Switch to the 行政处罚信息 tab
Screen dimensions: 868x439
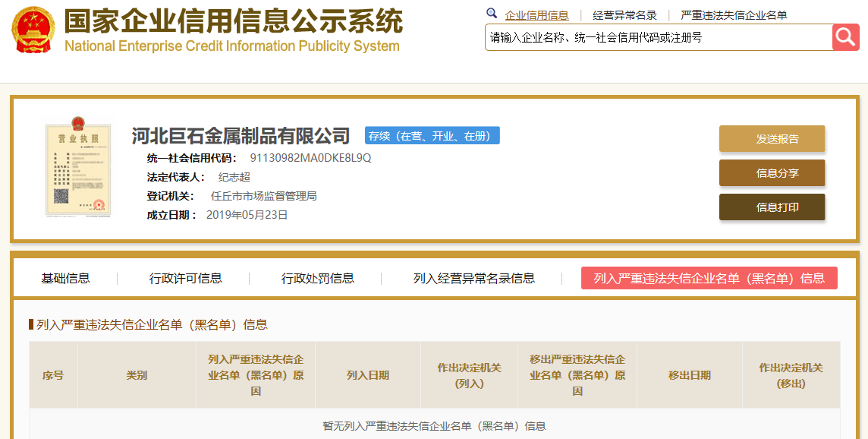[x=318, y=278]
